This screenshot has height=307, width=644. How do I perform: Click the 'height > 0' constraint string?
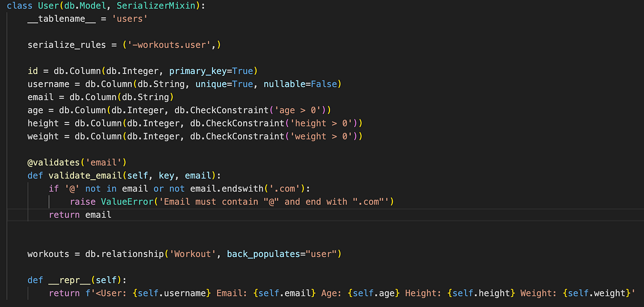[320, 123]
